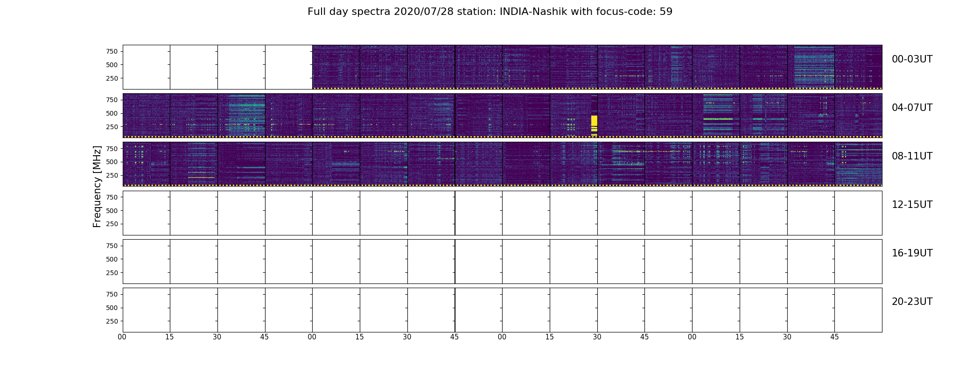The image size is (980, 373).
Task: Click the 750 tick label of the 08-11UT plot
Action: point(112,148)
